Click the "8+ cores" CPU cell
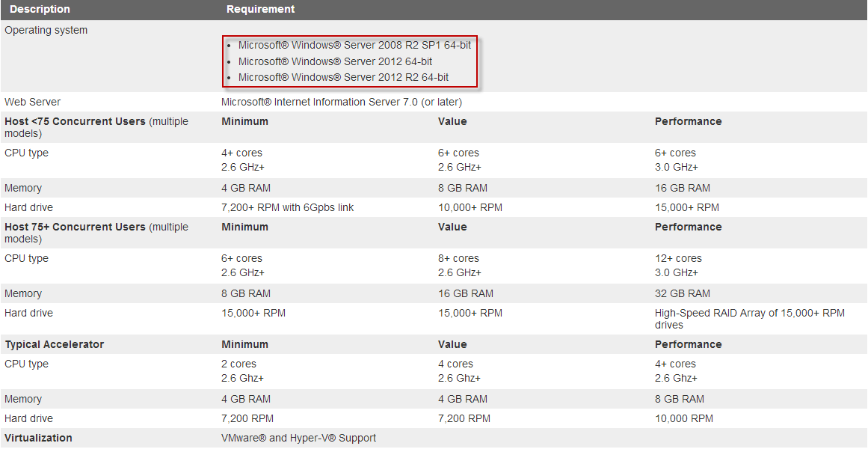 pos(458,259)
